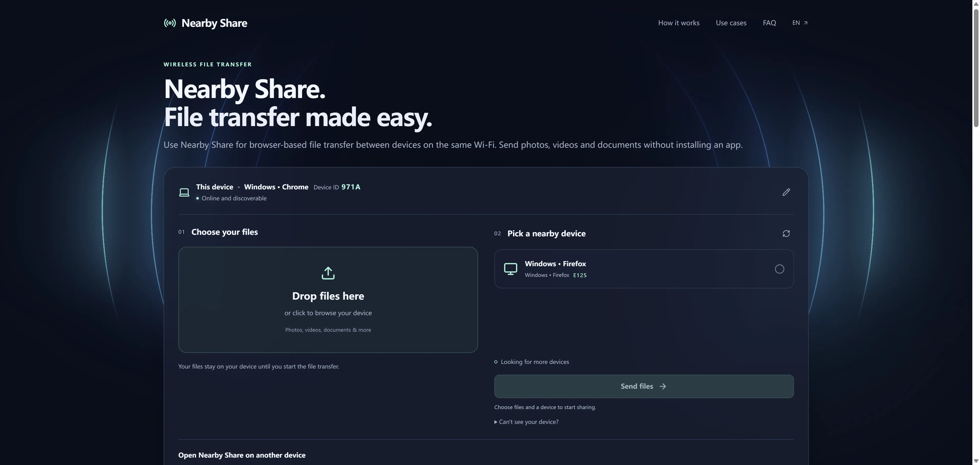The image size is (980, 465).
Task: Click the Windows • Firefox device card
Action: click(x=644, y=269)
